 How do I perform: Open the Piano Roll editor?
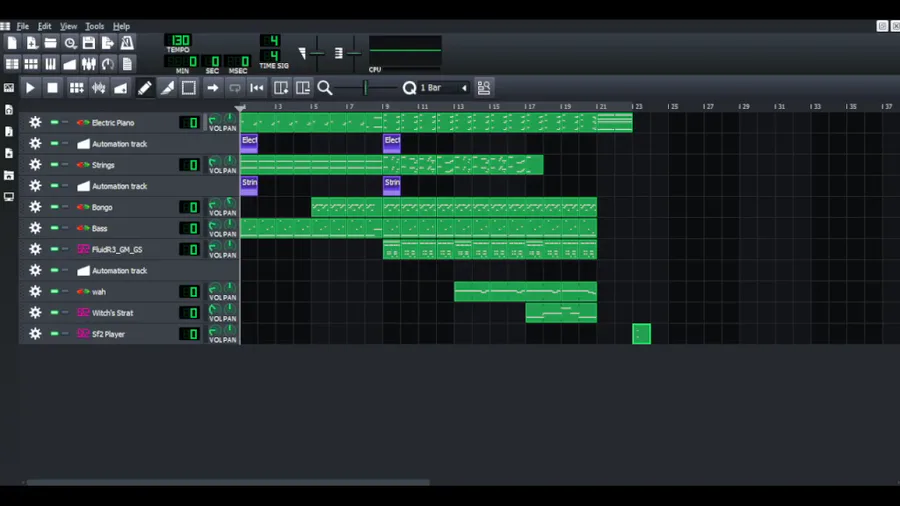51,64
